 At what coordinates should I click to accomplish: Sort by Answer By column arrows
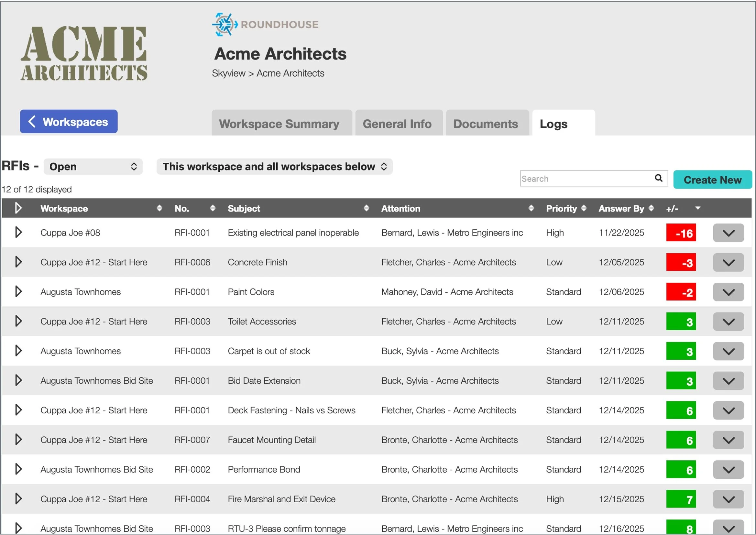tap(651, 208)
